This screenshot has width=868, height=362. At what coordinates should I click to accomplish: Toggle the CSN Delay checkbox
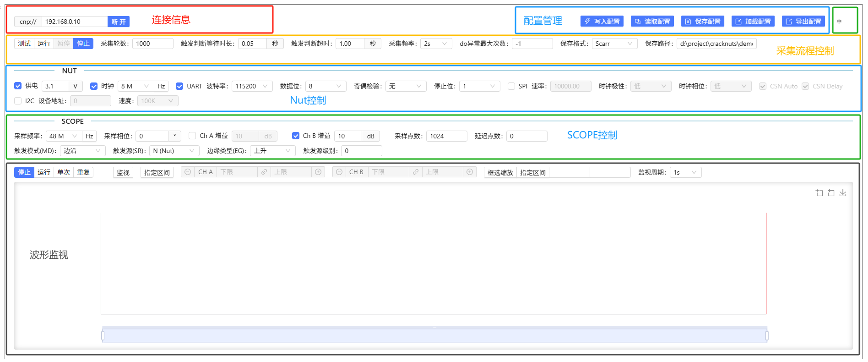pos(805,86)
